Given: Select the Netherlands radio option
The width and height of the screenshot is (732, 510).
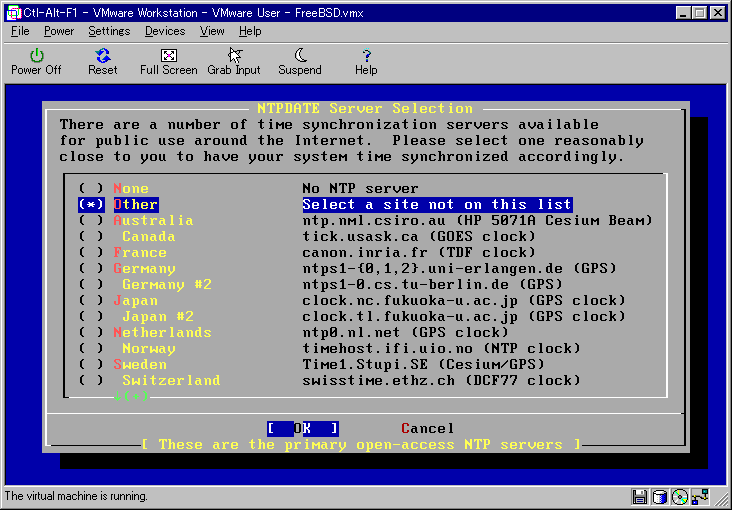Looking at the screenshot, I should point(91,333).
